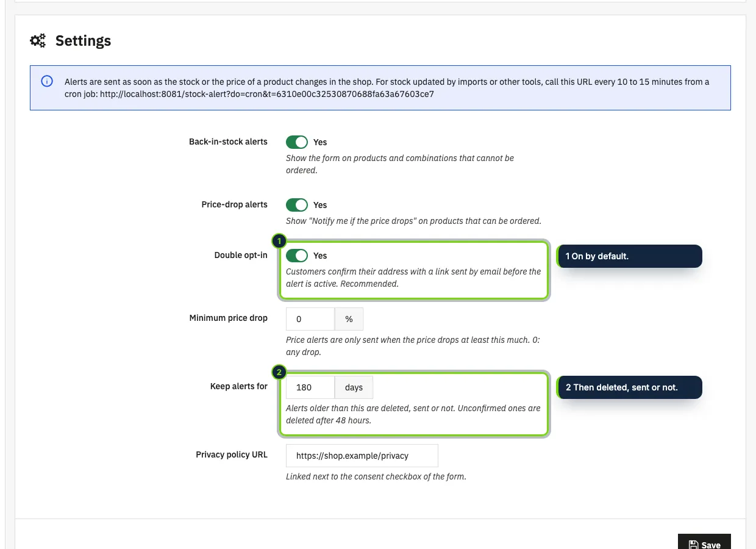Click the "Keep alerts for" label
Image resolution: width=756 pixels, height=549 pixels.
239,386
